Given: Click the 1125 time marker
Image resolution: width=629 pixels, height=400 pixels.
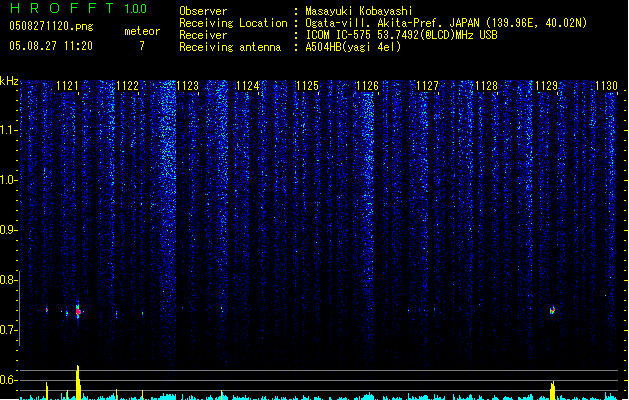Looking at the screenshot, I should (x=307, y=86).
